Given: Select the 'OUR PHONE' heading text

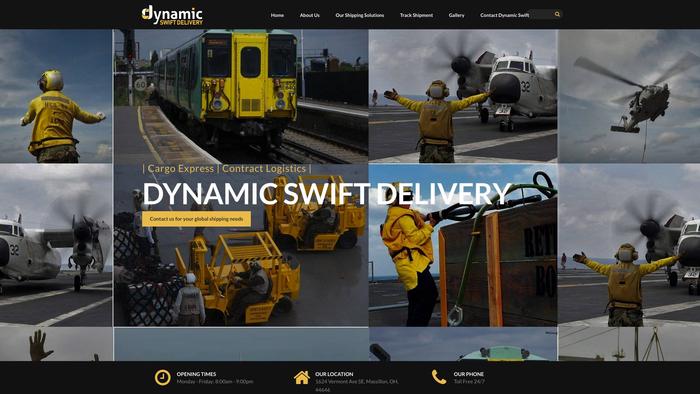Looking at the screenshot, I should [468, 374].
